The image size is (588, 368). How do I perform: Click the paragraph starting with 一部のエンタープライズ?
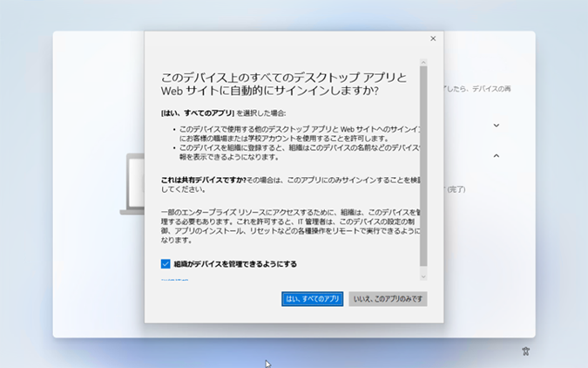click(x=291, y=226)
